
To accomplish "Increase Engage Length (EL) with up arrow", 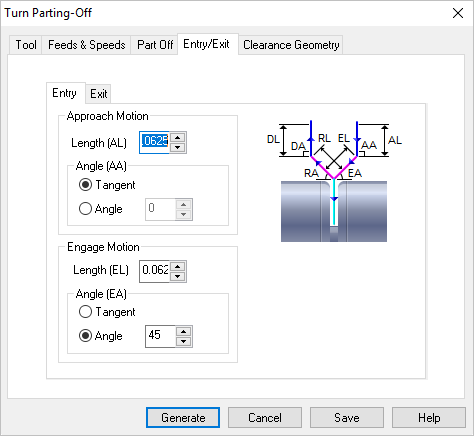I will click(178, 266).
